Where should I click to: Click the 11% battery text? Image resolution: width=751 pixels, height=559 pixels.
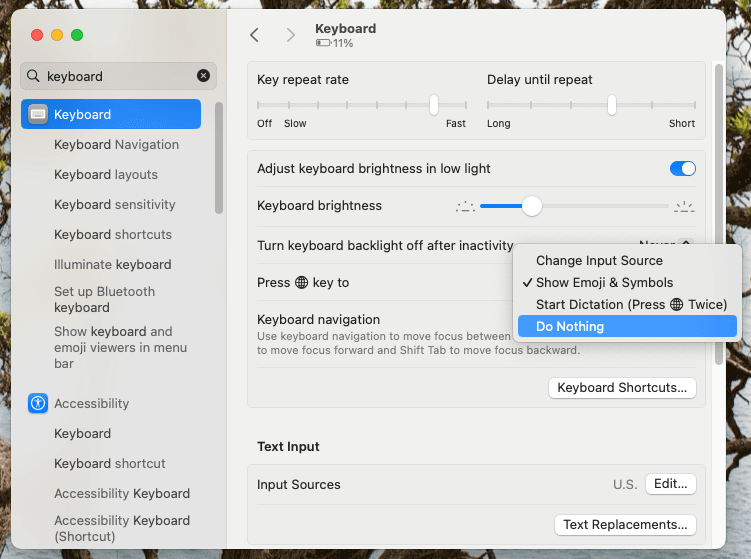(343, 43)
